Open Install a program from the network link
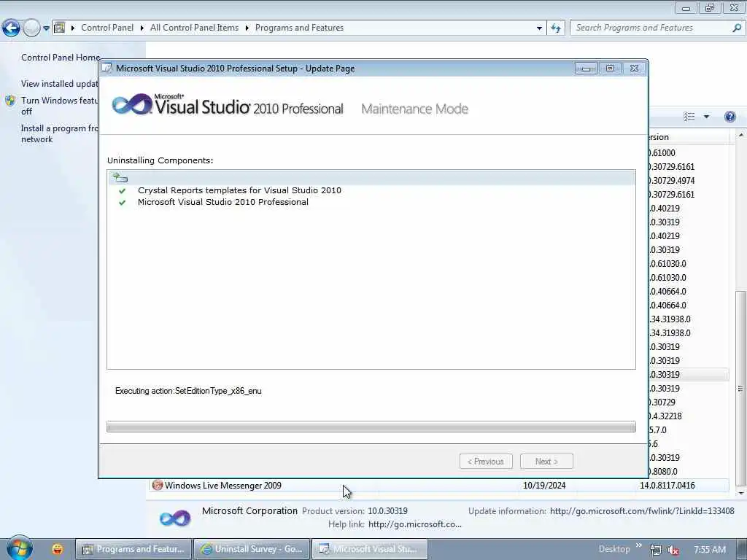Viewport: 747px width, 560px height. [x=60, y=133]
